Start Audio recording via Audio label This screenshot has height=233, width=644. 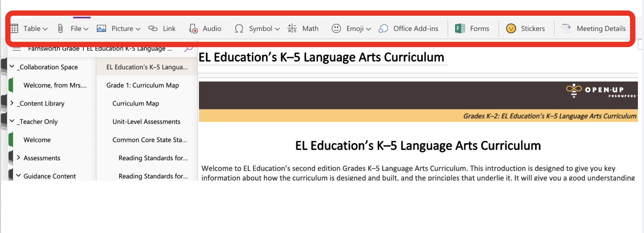click(212, 28)
